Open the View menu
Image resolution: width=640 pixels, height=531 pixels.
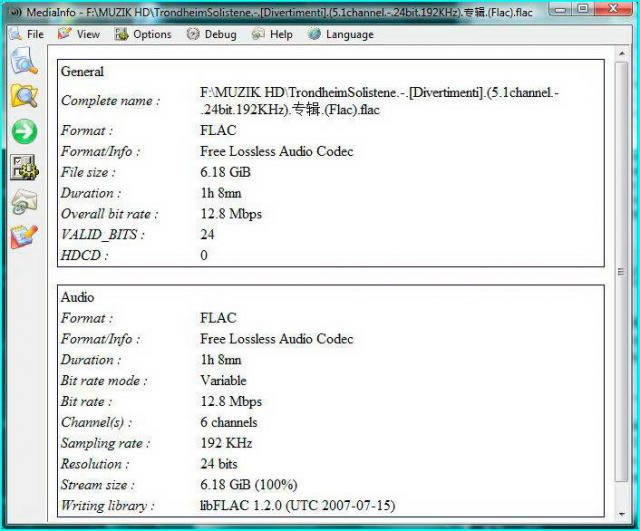[79, 34]
